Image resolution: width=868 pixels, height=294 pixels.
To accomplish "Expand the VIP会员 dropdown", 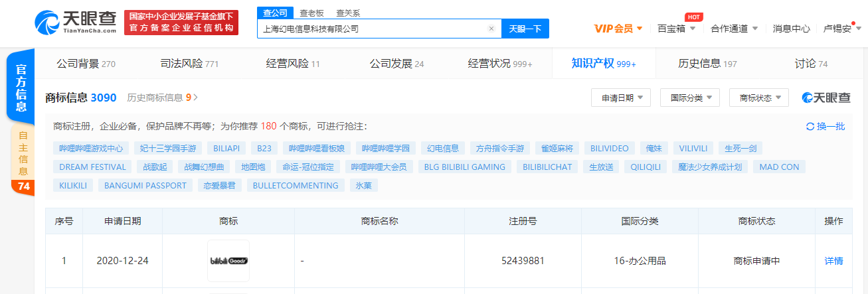I will [x=618, y=29].
